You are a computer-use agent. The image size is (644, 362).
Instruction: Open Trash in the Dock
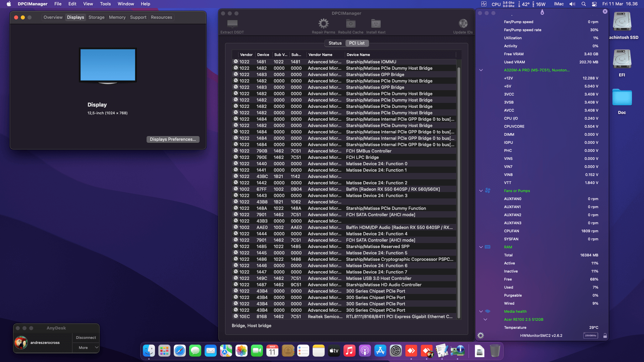coord(495,351)
